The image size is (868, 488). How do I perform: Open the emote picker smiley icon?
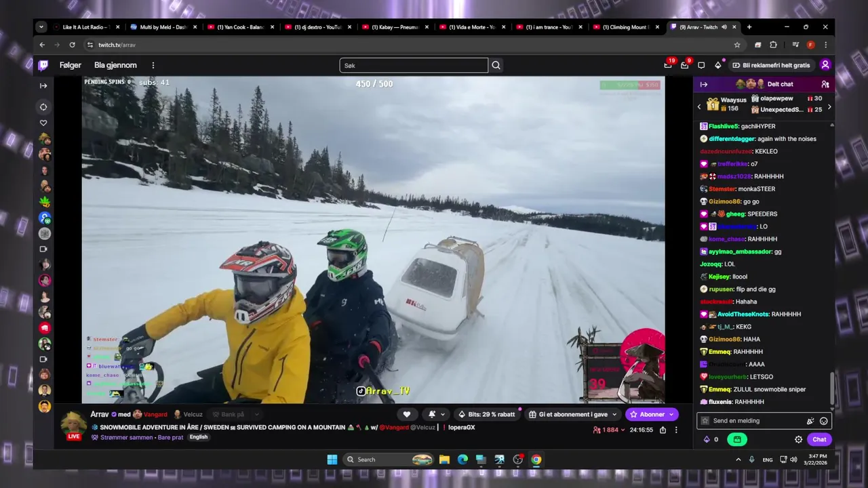pos(824,421)
